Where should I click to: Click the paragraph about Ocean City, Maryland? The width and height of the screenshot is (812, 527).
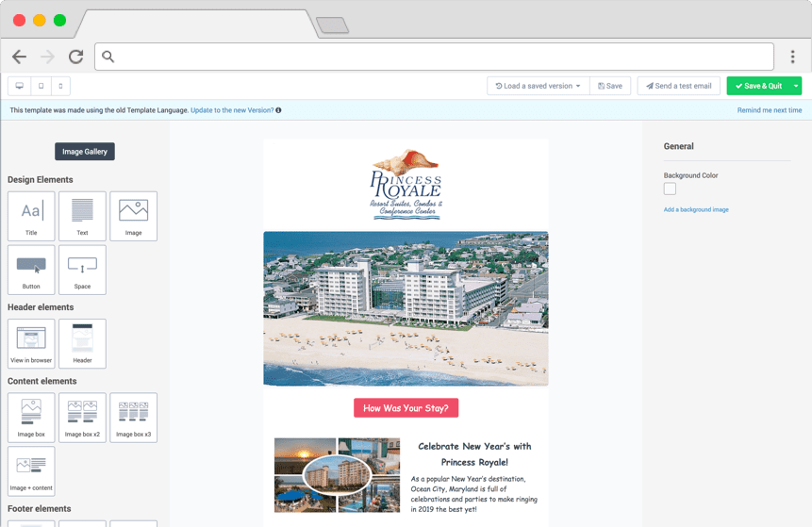click(x=473, y=494)
